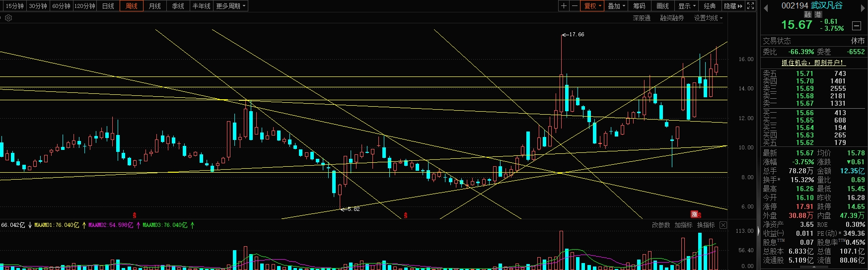Screen dimensions: 868x270
Task: Click the current price 15.67 header
Action: [x=796, y=25]
